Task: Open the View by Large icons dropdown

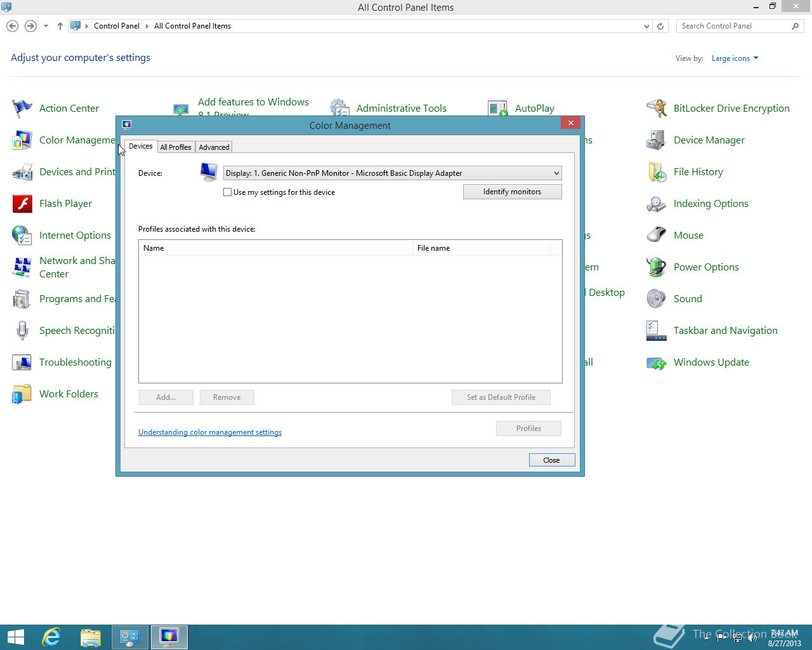Action: click(x=735, y=58)
